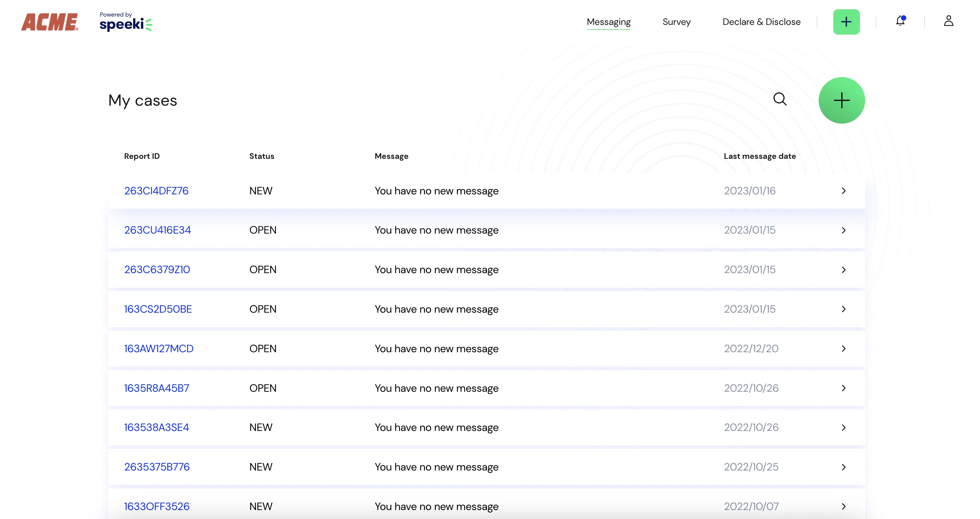The height and width of the screenshot is (519, 980).
Task: Open the search icon to find cases
Action: click(780, 99)
